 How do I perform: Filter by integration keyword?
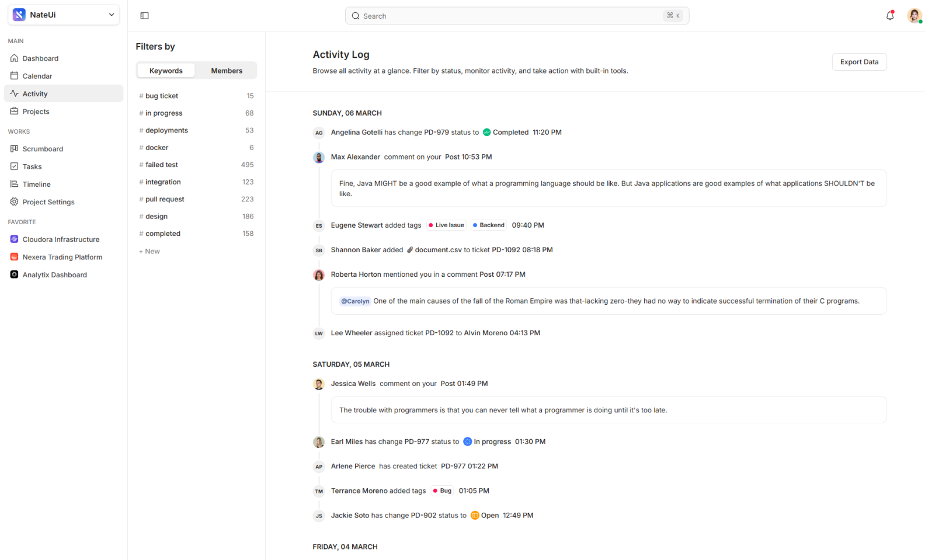pos(196,182)
